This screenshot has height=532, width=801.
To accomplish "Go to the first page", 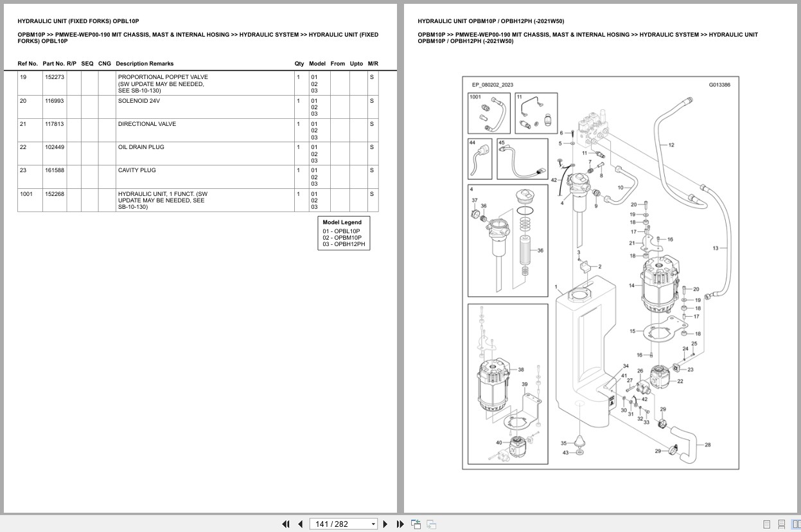I will (x=286, y=524).
